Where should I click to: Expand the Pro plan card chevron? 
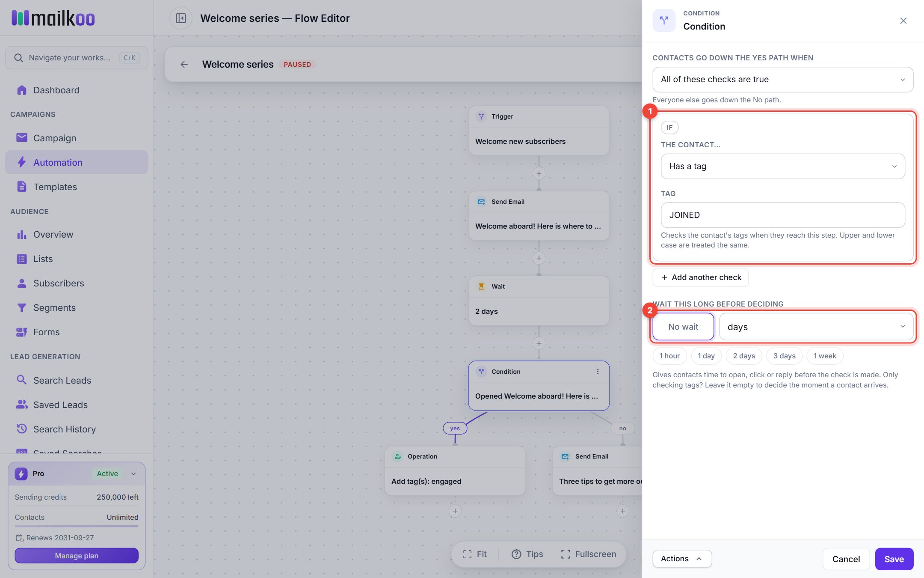coord(133,474)
